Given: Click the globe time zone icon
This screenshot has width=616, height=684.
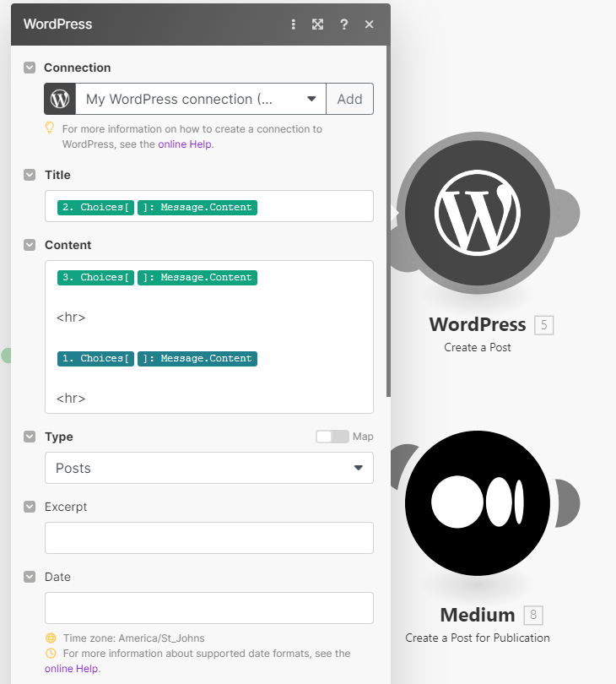Looking at the screenshot, I should point(51,638).
